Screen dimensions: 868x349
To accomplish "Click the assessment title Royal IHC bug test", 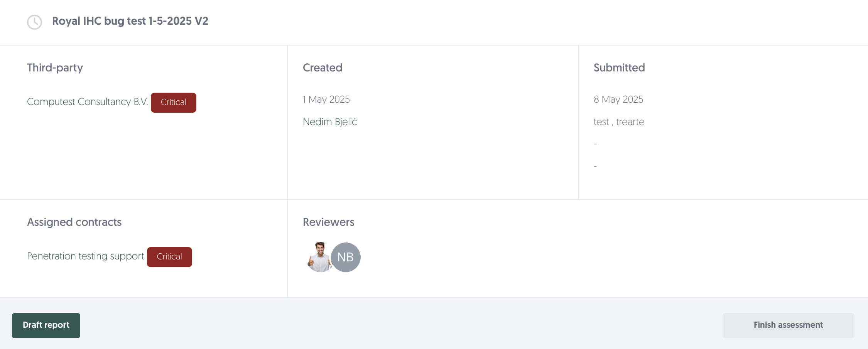I will pyautogui.click(x=130, y=21).
